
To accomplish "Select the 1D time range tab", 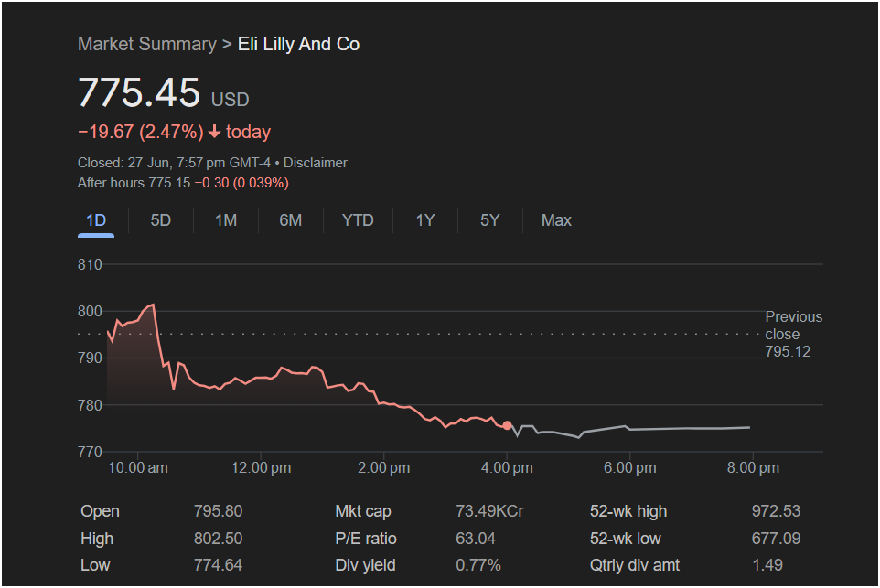I will [96, 220].
